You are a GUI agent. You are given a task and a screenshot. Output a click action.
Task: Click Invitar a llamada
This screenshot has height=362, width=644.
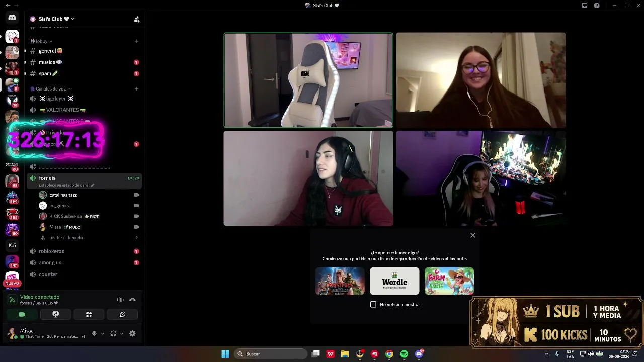click(x=66, y=238)
